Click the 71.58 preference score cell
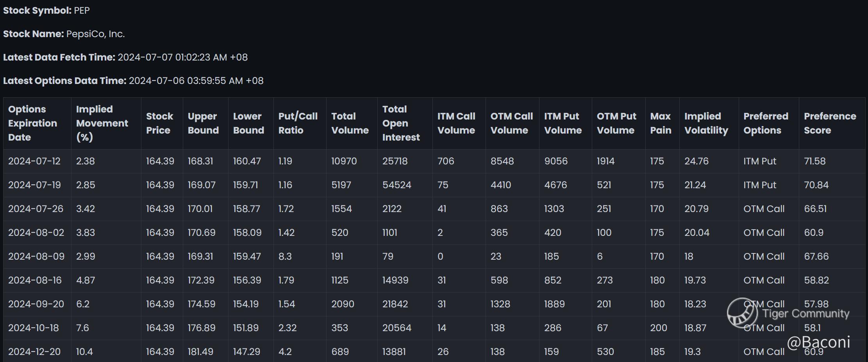Viewport: 868px width, 362px height. 814,161
